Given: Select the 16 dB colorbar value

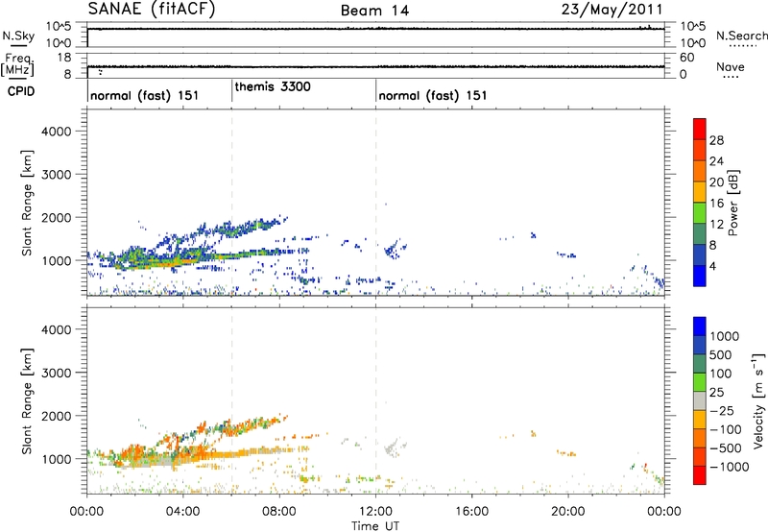Looking at the screenshot, I should (716, 204).
